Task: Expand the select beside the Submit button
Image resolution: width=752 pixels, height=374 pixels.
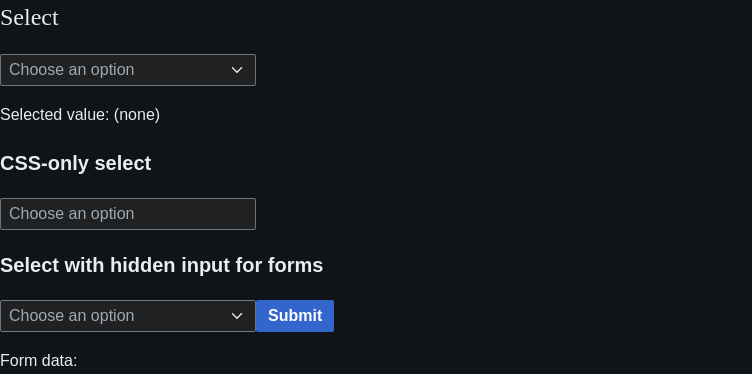Action: point(128,316)
